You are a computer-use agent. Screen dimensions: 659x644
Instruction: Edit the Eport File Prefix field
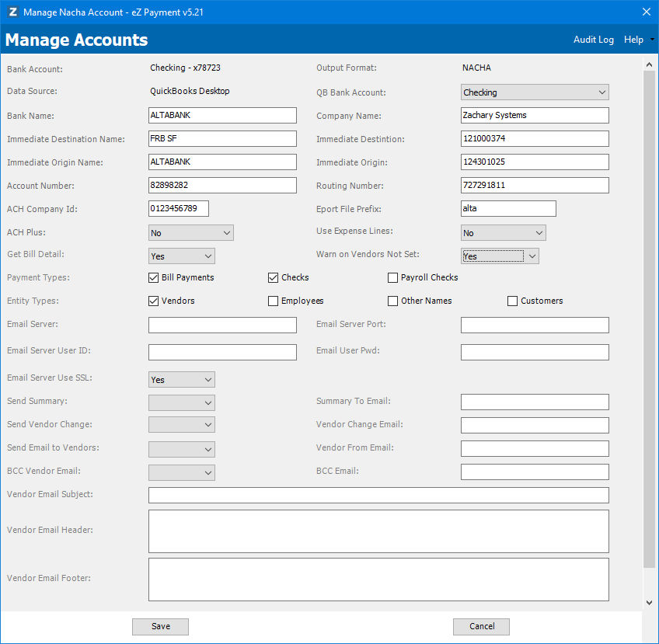pos(508,209)
